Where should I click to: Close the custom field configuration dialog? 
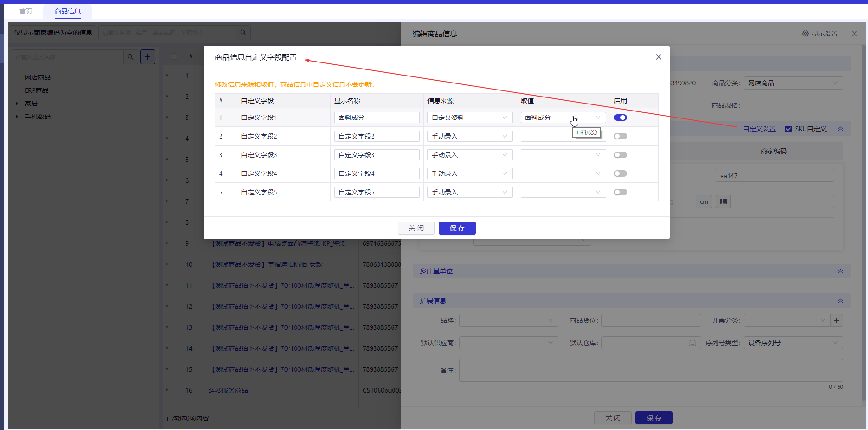click(658, 57)
